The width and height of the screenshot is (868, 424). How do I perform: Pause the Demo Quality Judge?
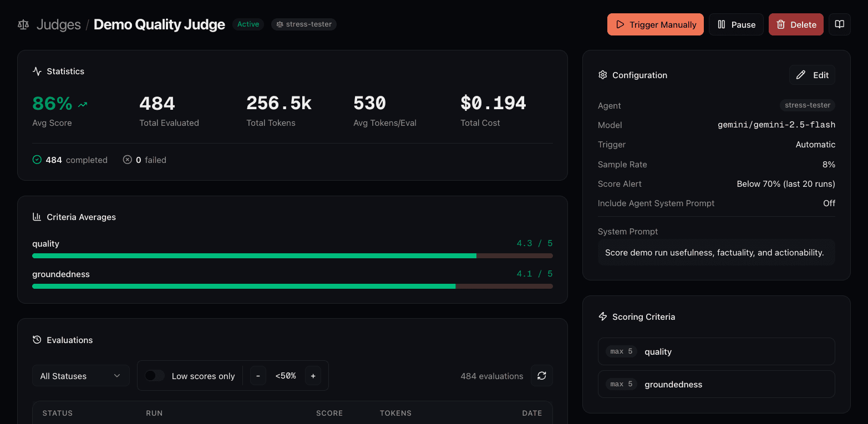point(736,24)
